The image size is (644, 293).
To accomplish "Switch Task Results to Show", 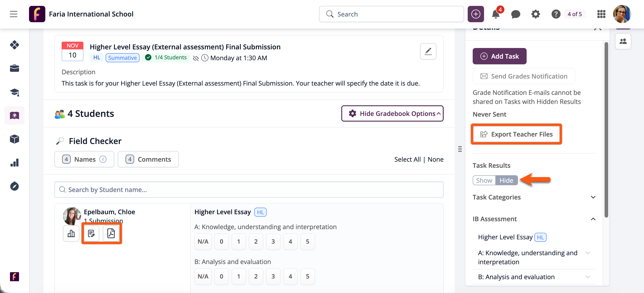I will pos(484,180).
